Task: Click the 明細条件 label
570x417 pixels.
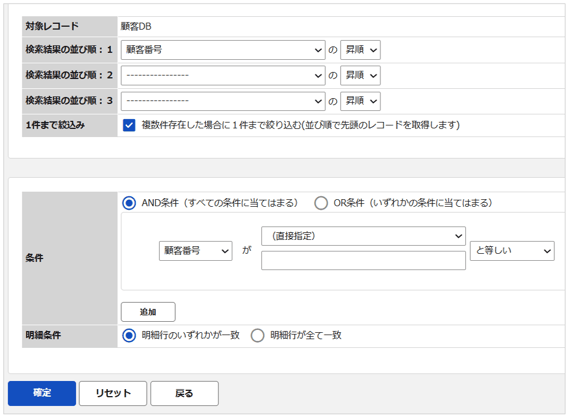Action: click(43, 335)
